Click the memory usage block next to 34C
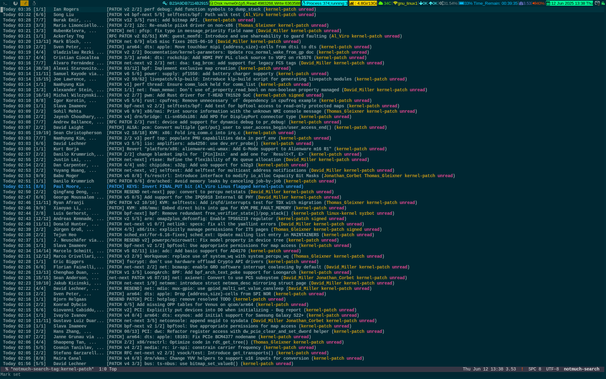Screen dimensions: 606x379 pos(363,3)
